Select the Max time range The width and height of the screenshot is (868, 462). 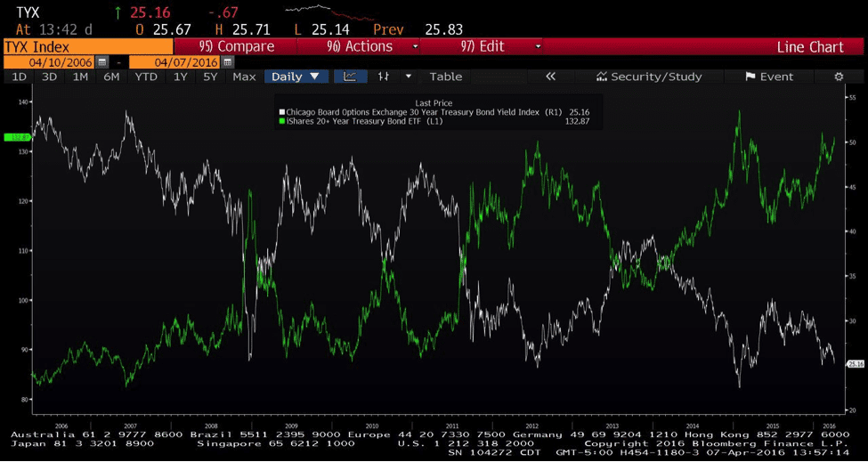(x=244, y=77)
